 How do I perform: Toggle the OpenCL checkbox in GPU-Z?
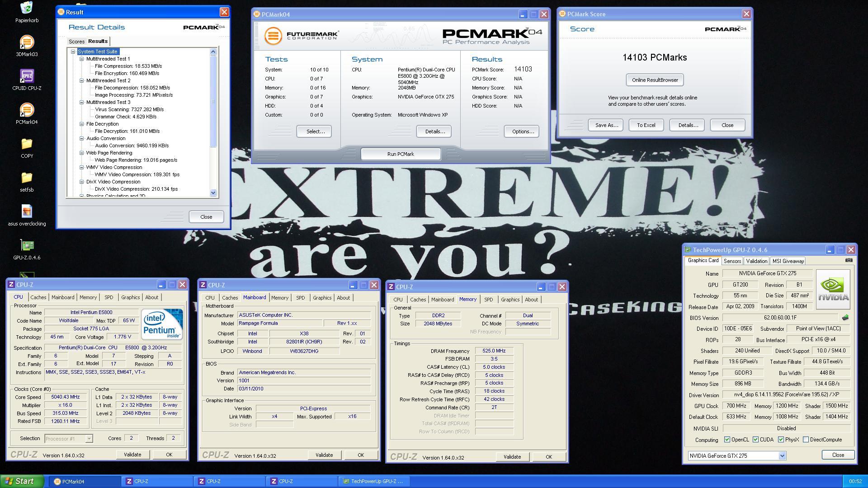(727, 439)
